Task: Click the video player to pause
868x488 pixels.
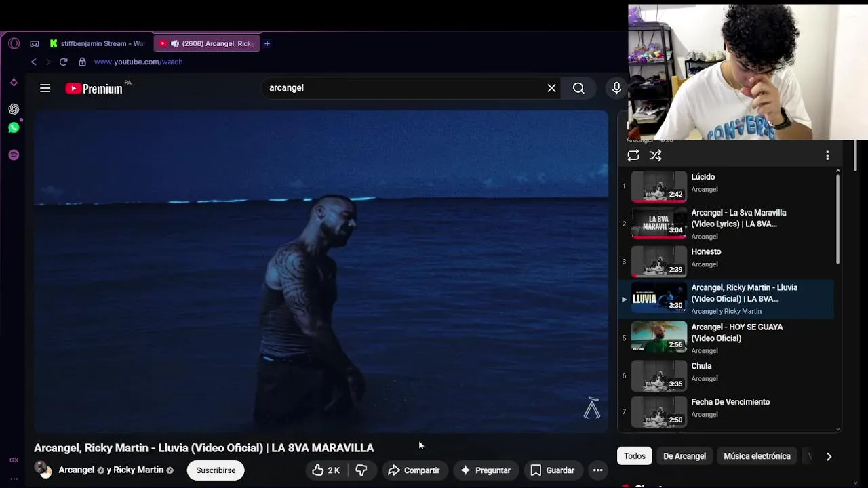Action: click(x=321, y=271)
